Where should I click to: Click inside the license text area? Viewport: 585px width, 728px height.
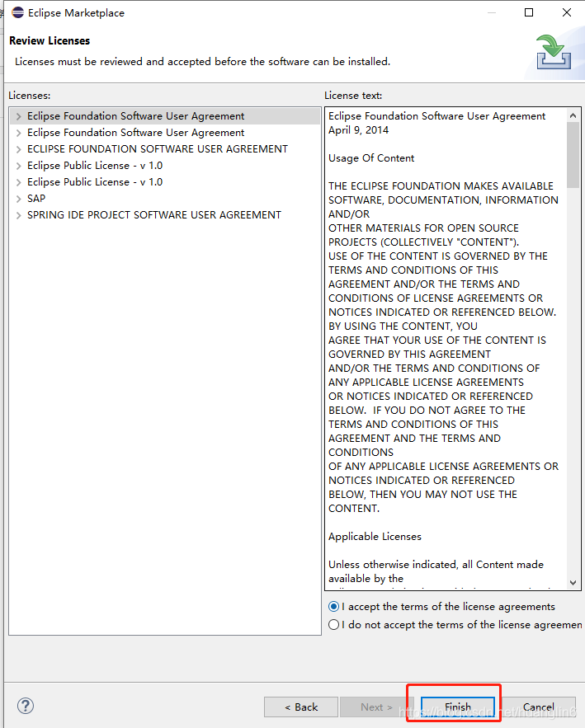446,348
